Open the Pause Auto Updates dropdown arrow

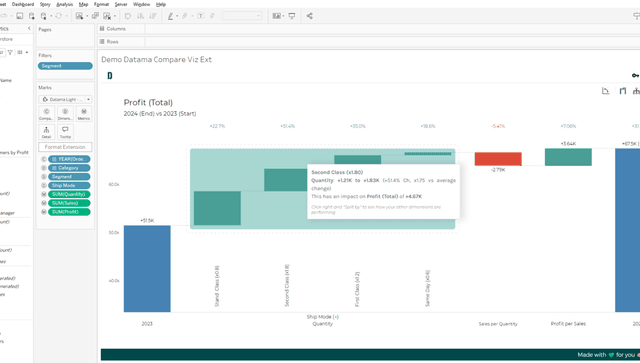pos(51,16)
